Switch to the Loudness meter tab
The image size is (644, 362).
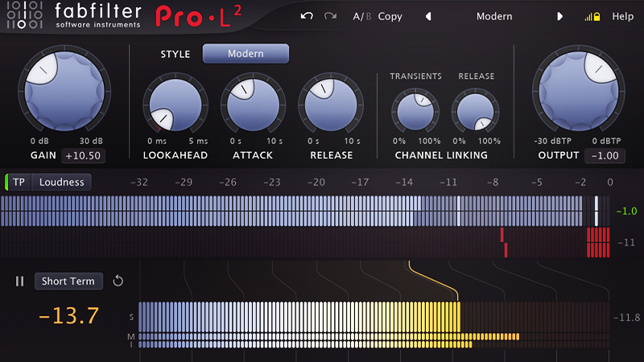pyautogui.click(x=62, y=182)
